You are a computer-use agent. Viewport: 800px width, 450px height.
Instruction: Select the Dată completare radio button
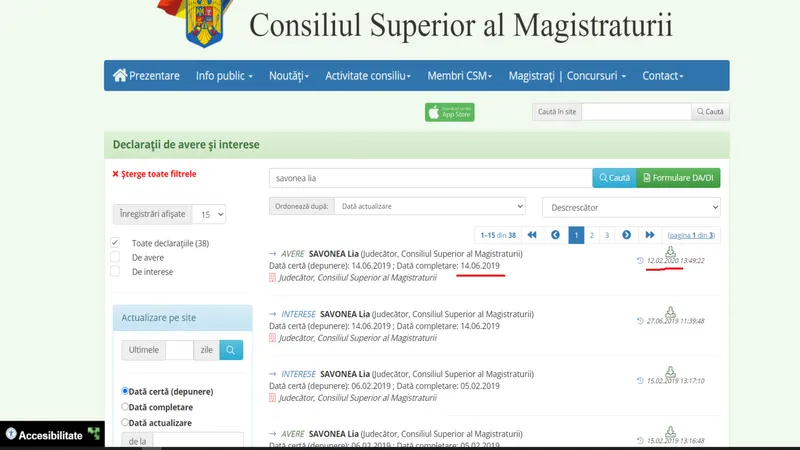pos(124,407)
